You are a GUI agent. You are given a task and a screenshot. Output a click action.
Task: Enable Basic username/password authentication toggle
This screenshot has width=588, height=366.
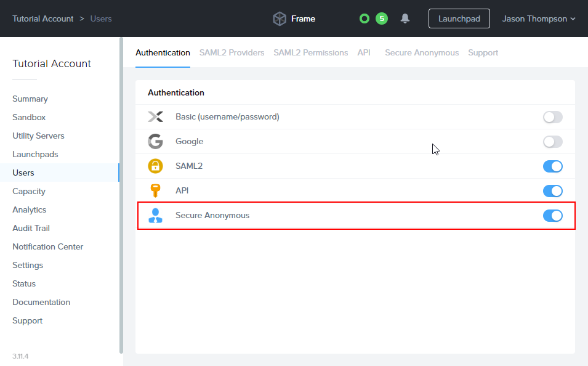click(x=552, y=117)
